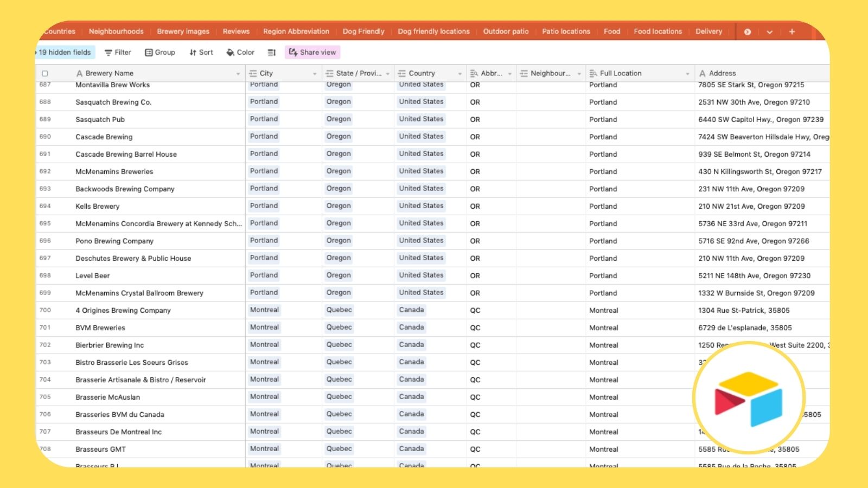The width and height of the screenshot is (868, 488).
Task: Go to the Dog friendly locations tab
Action: [433, 31]
